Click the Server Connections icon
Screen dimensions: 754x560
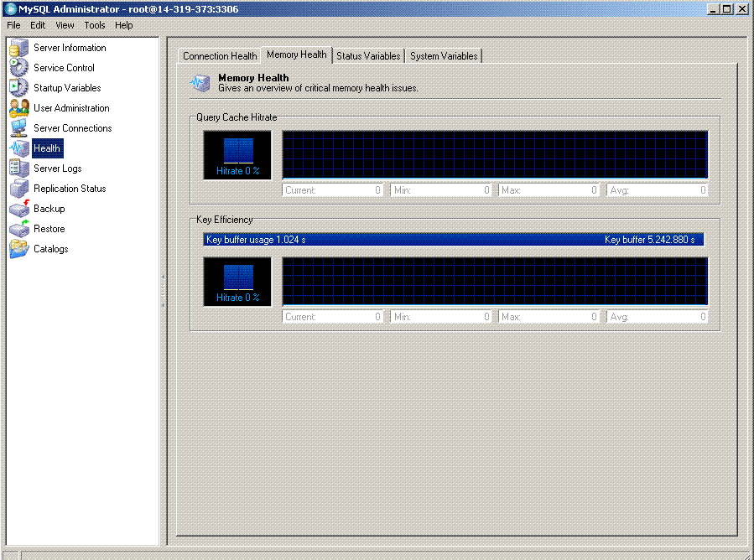(18, 128)
